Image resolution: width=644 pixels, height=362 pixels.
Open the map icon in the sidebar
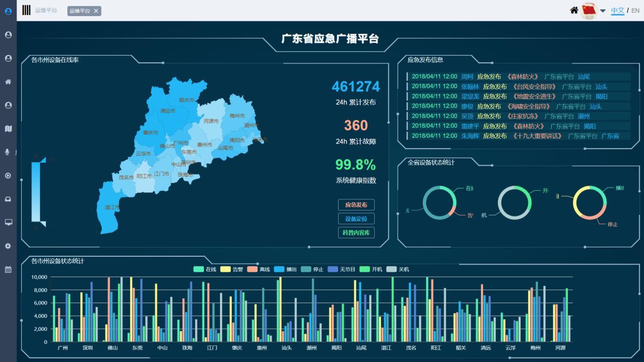coord(8,129)
